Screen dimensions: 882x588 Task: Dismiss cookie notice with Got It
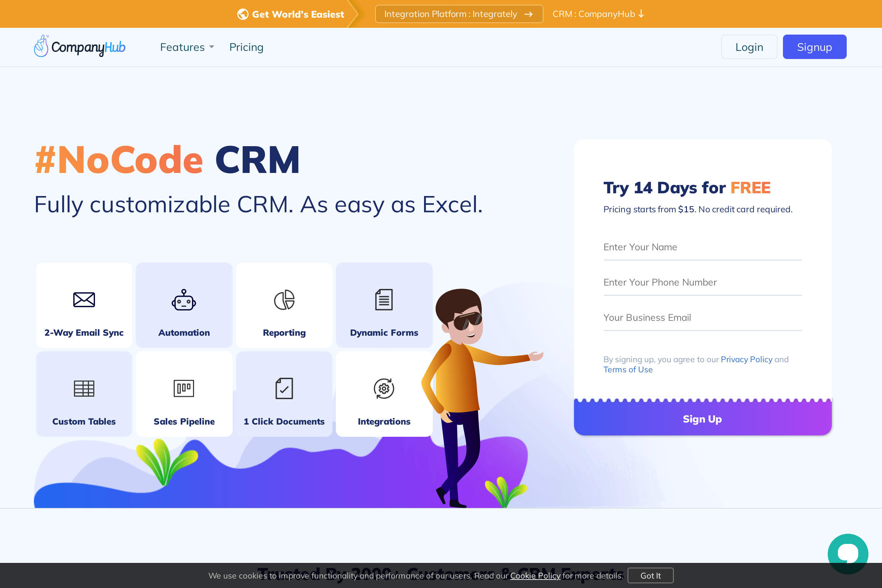tap(650, 575)
